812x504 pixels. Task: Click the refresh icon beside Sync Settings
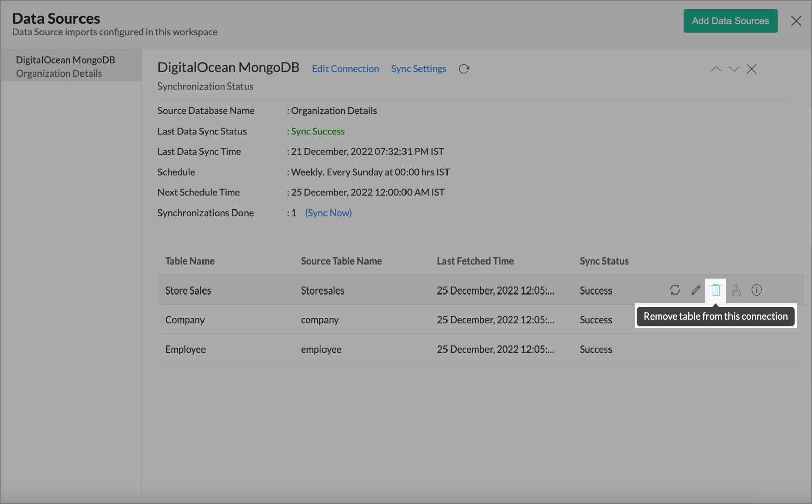(x=464, y=69)
